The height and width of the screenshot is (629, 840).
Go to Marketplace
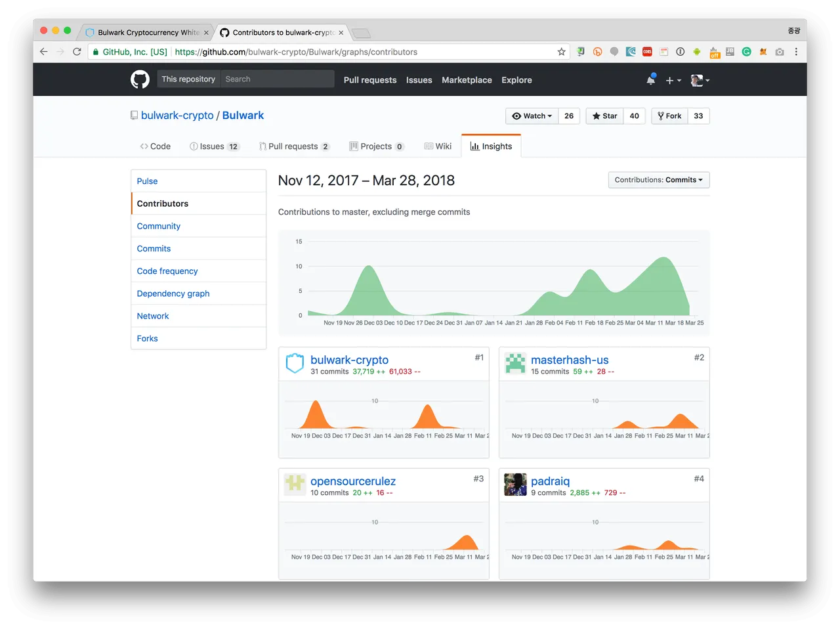(x=467, y=80)
